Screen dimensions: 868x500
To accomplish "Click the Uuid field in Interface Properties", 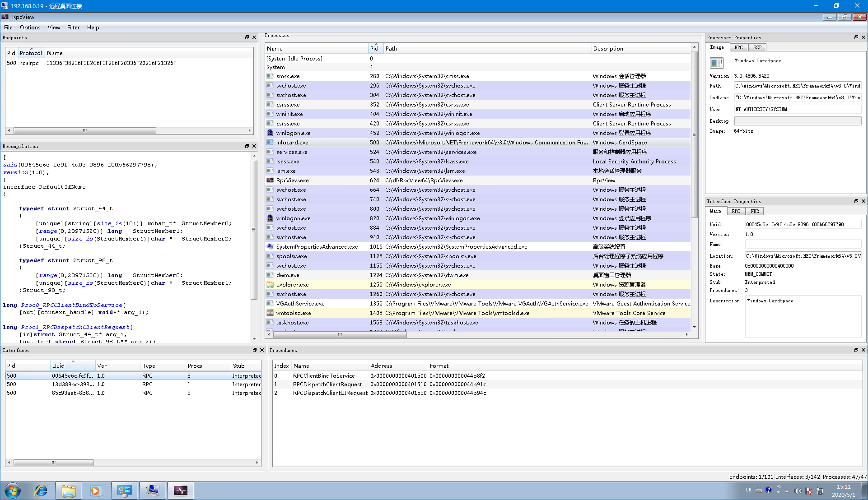I will [x=803, y=224].
